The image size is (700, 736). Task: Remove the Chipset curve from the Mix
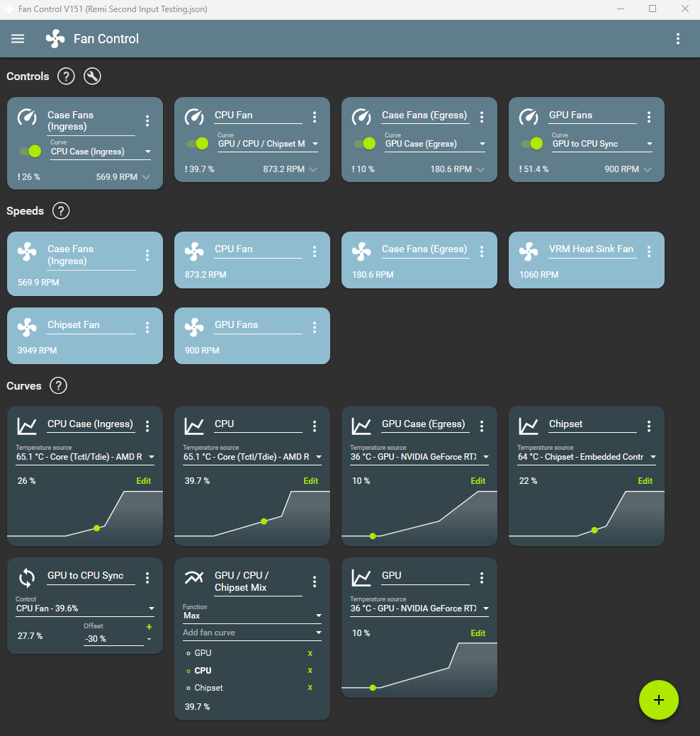point(310,688)
